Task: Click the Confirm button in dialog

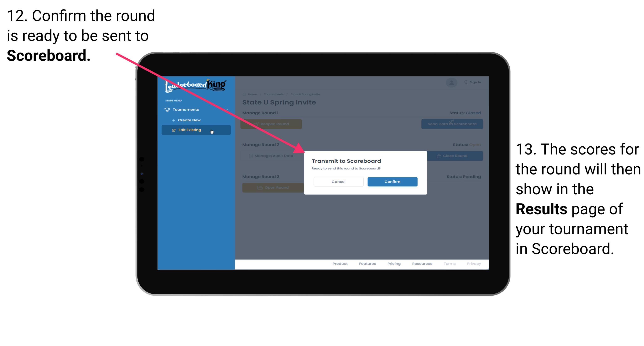Action: coord(391,181)
